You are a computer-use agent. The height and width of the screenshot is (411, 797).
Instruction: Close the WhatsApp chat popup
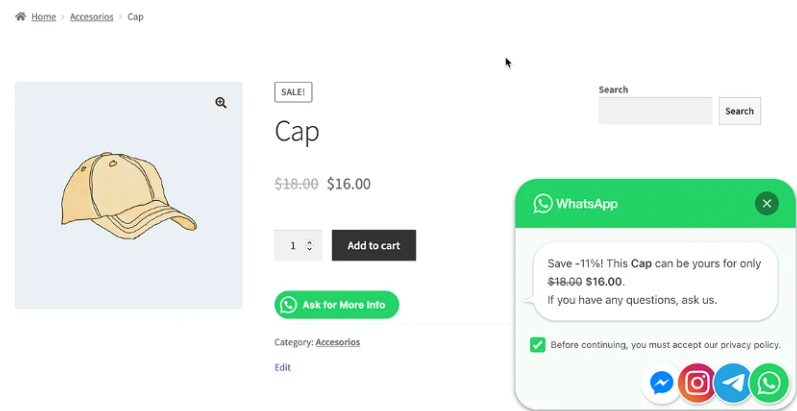(767, 204)
